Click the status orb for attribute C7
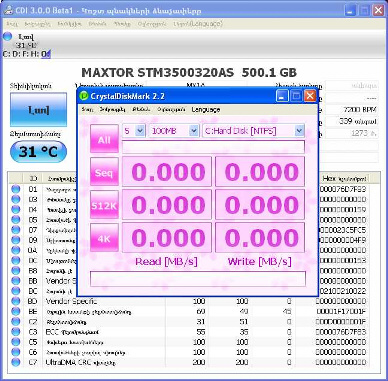Image resolution: width=388 pixels, height=381 pixels. click(x=15, y=362)
